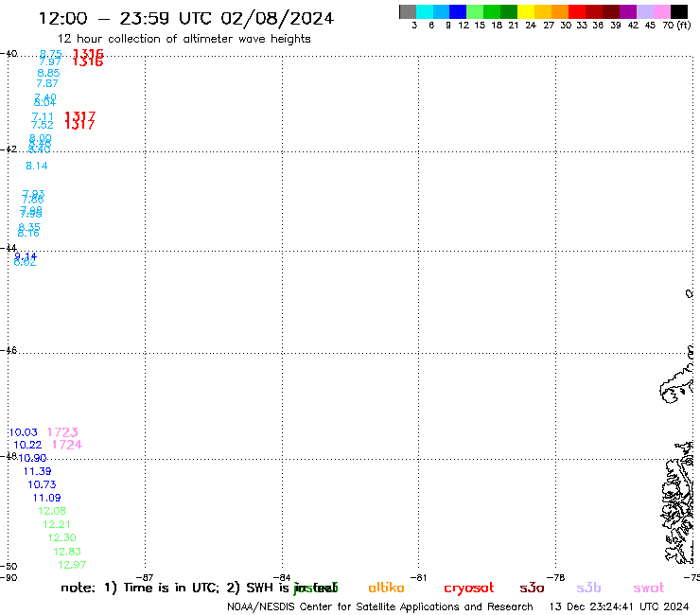The width and height of the screenshot is (700, 615).
Task: Click the gray swatch in the color scale
Action: point(408,11)
